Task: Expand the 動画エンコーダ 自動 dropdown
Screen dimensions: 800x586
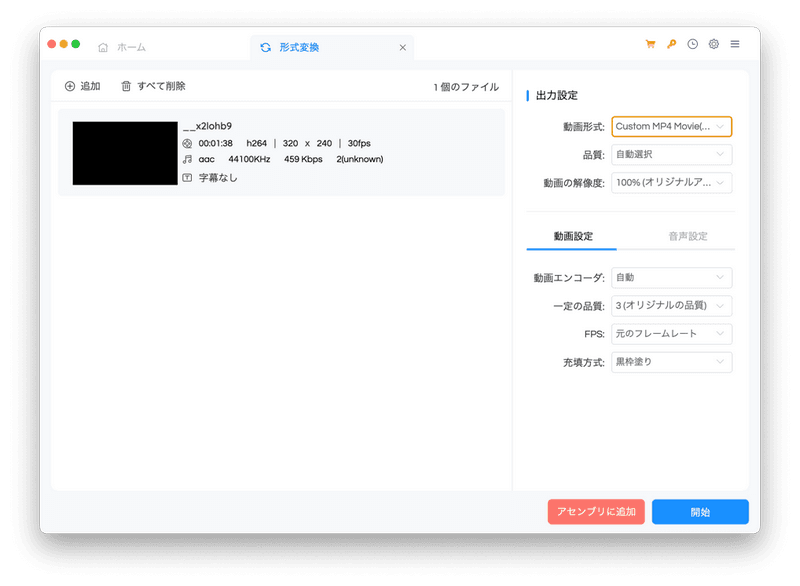Action: point(671,277)
